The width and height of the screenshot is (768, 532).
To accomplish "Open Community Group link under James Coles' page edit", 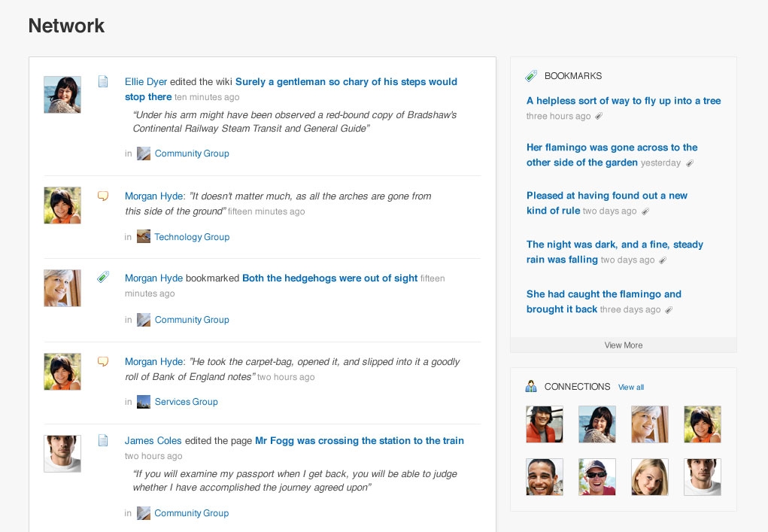I will 192,513.
